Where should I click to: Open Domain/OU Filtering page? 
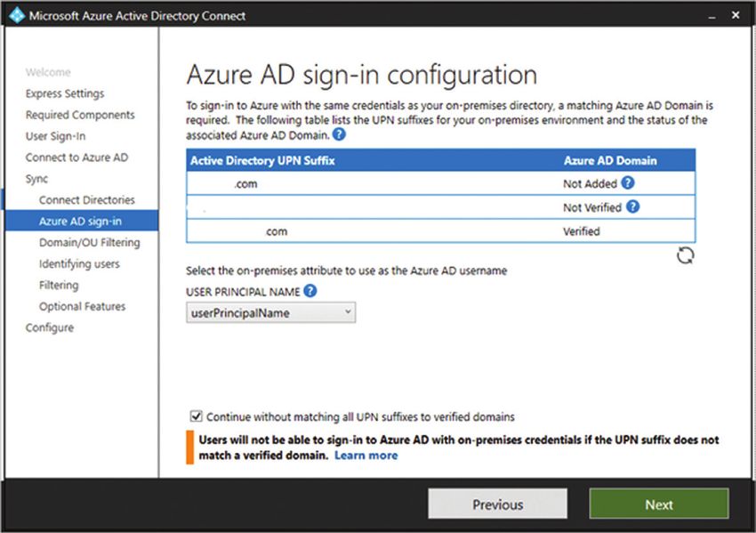[90, 242]
